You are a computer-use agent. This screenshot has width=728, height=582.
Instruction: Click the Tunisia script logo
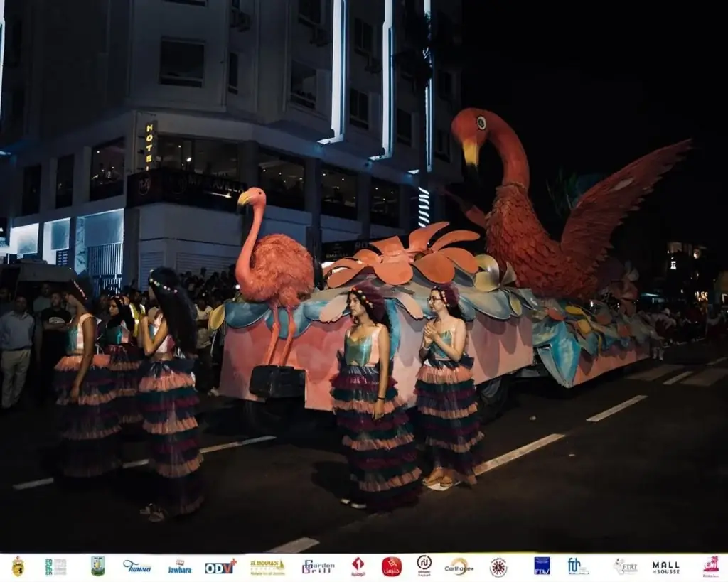(x=137, y=566)
